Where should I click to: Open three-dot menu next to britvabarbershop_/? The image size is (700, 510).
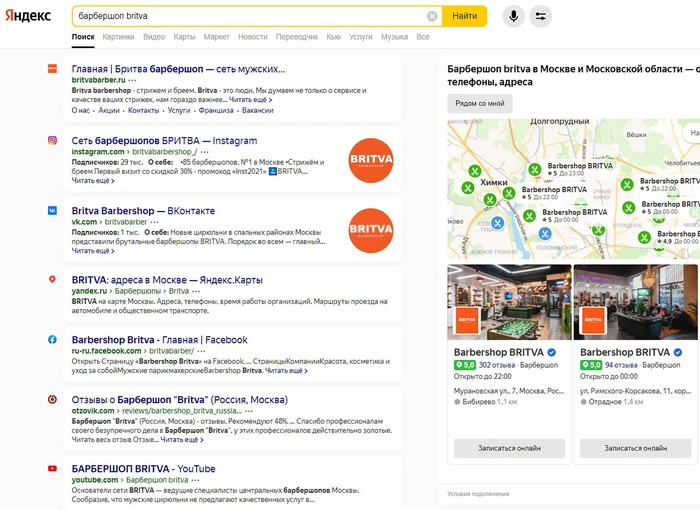(x=204, y=152)
